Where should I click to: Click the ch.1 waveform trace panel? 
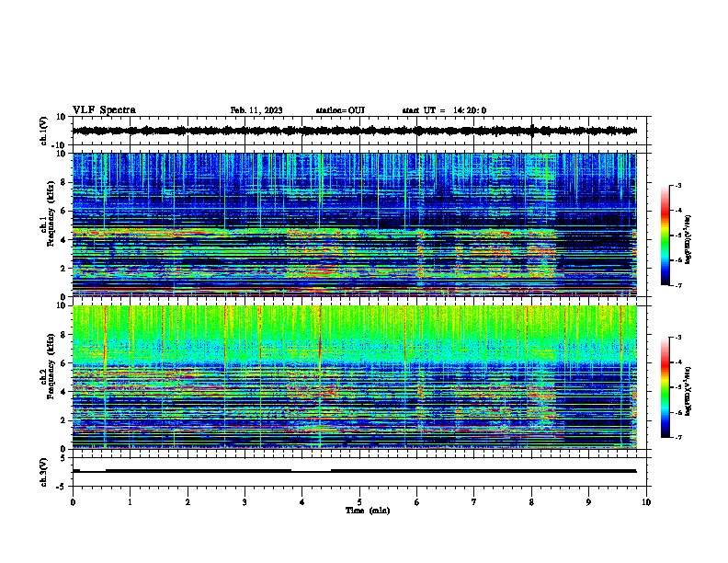359,131
